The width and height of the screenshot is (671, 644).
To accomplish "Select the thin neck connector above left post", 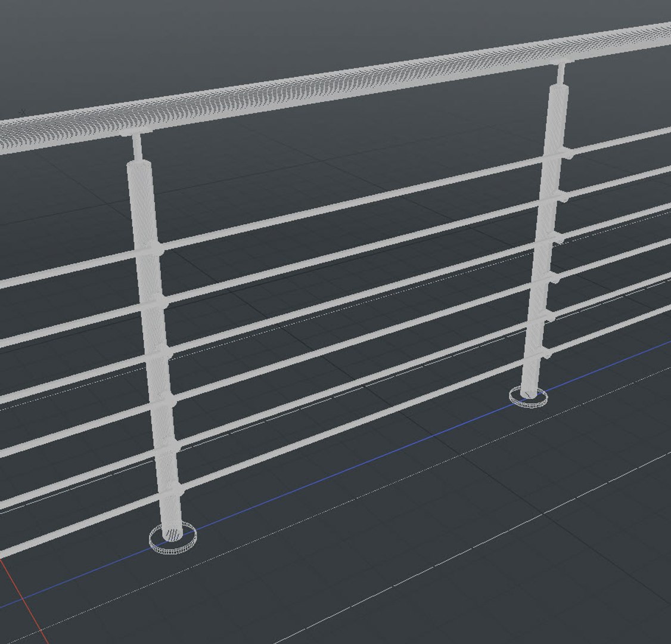I will pos(137,147).
